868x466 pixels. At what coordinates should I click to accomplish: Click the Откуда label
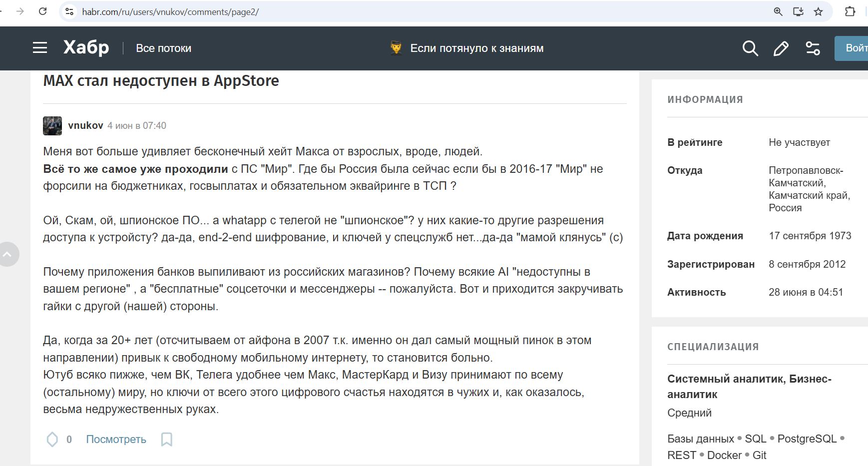click(x=685, y=170)
